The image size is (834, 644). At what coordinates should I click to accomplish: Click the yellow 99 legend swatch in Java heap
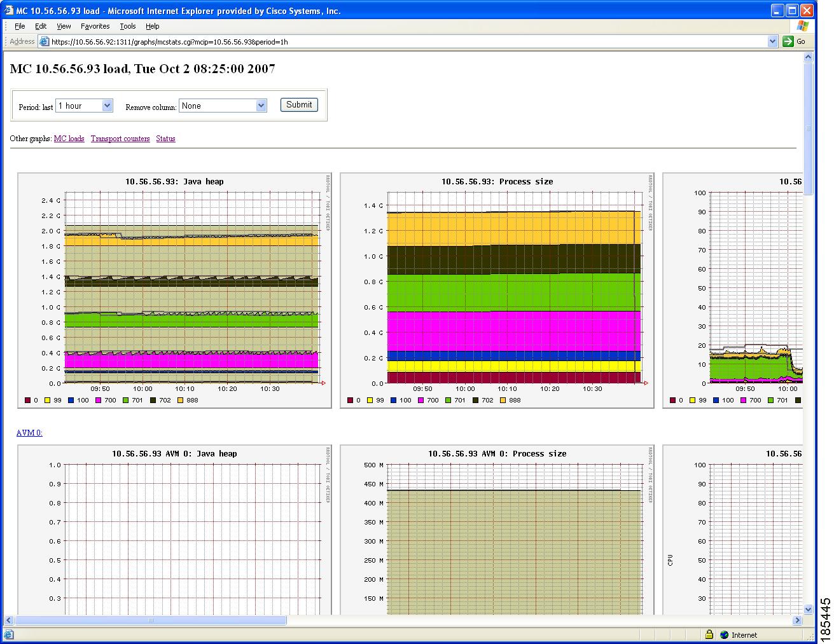[x=47, y=401]
